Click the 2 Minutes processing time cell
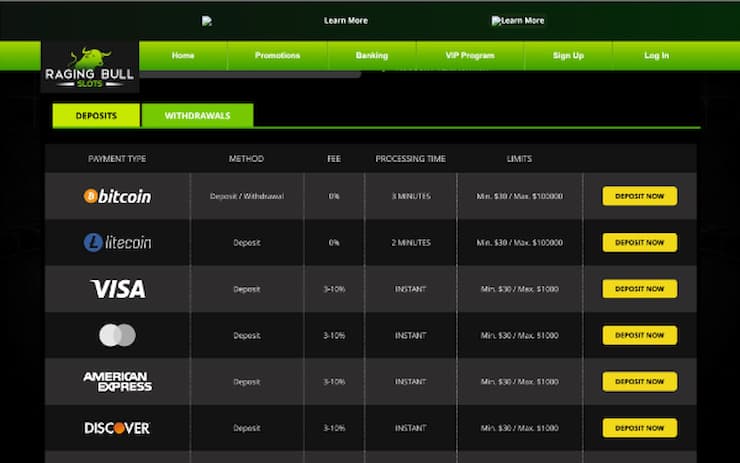The width and height of the screenshot is (740, 463). 411,243
